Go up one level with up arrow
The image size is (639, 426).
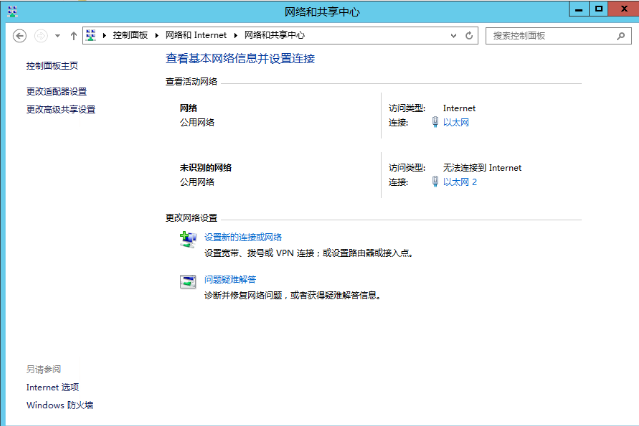point(73,36)
